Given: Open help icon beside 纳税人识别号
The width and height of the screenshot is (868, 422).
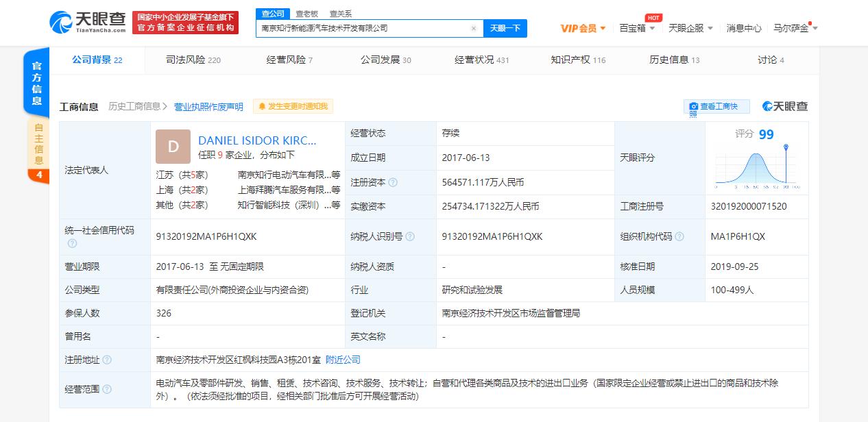Looking at the screenshot, I should [x=410, y=236].
